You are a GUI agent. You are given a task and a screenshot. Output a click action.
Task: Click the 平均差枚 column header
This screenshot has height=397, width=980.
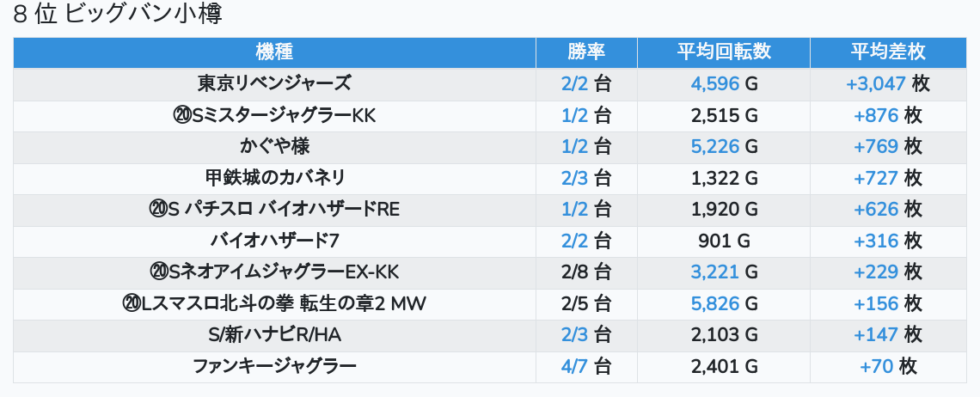pos(888,52)
